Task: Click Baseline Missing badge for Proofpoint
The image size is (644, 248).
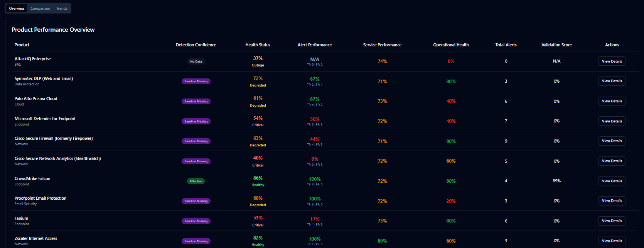Action: 196,201
